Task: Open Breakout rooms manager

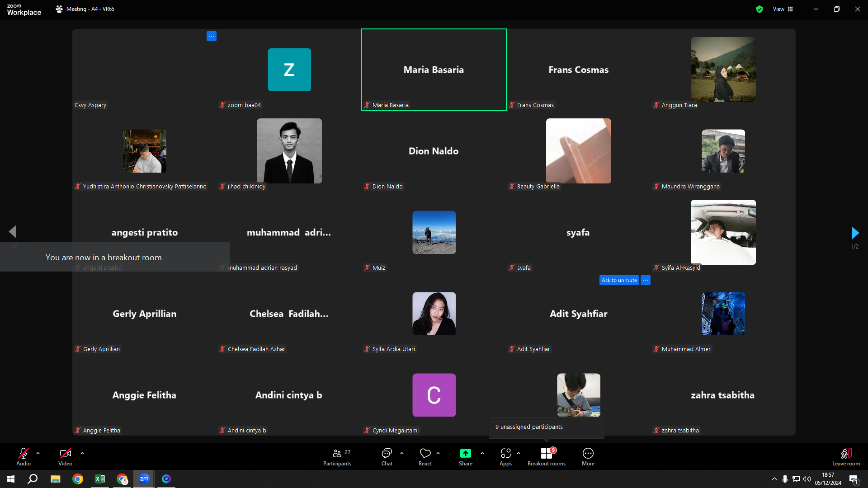Action: point(547,456)
